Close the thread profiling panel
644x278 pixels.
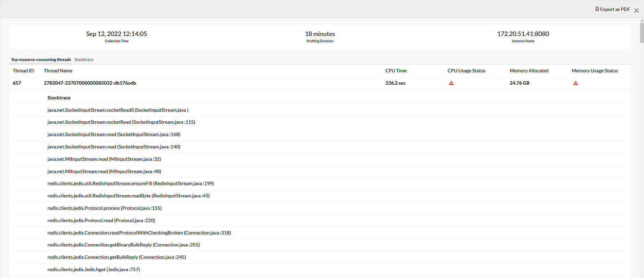(636, 11)
